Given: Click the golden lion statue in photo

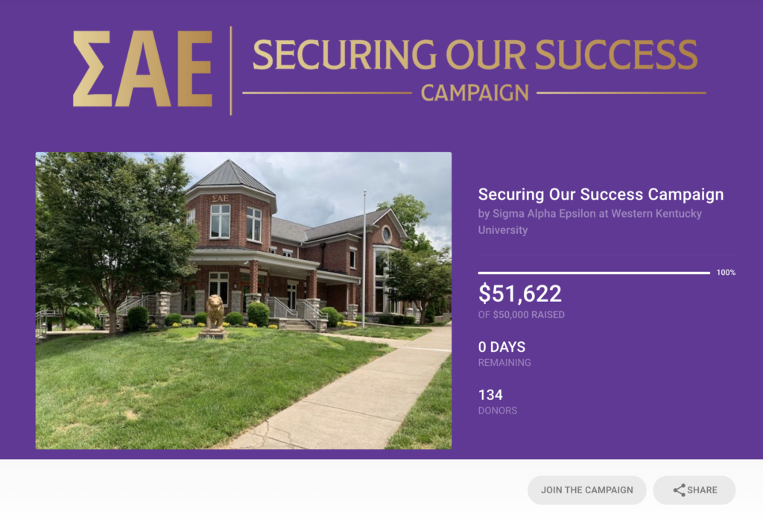Looking at the screenshot, I should tap(214, 312).
